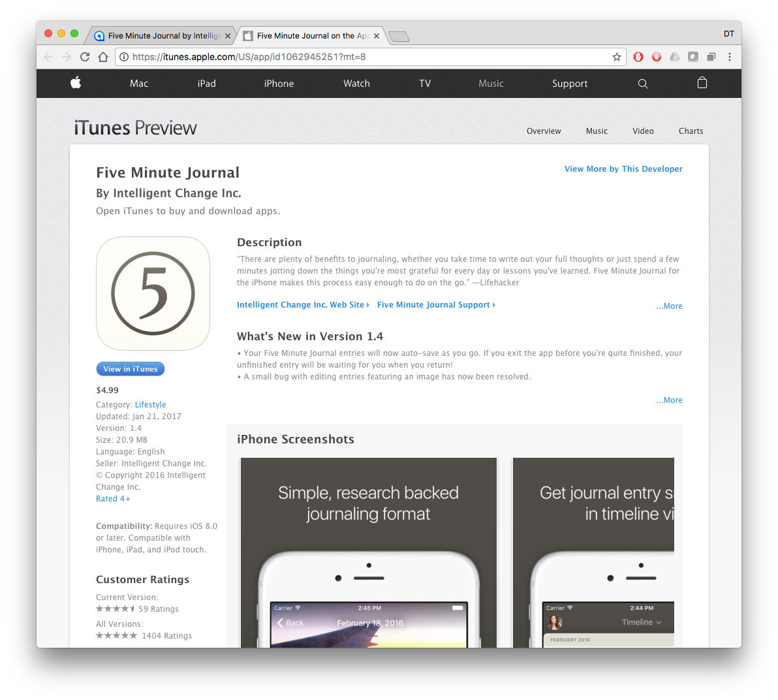The width and height of the screenshot is (778, 700).
Task: Click the Lifestyle category link
Action: point(150,405)
